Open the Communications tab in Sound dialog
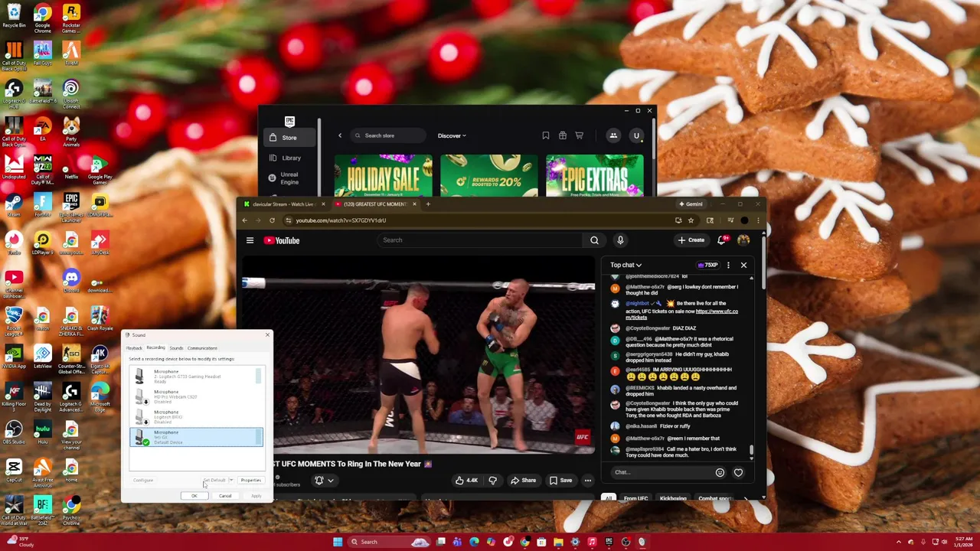The width and height of the screenshot is (980, 551). [x=202, y=348]
